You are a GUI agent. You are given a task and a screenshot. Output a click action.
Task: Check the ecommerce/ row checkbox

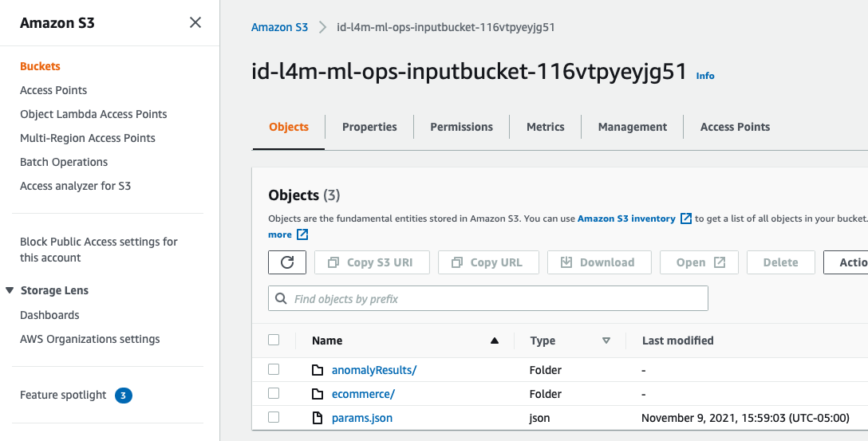coord(274,393)
